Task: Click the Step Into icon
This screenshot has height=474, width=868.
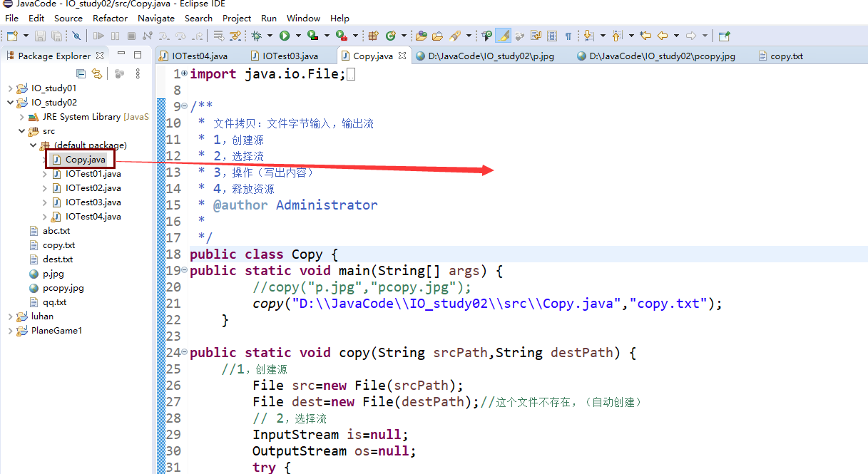Action: [164, 36]
